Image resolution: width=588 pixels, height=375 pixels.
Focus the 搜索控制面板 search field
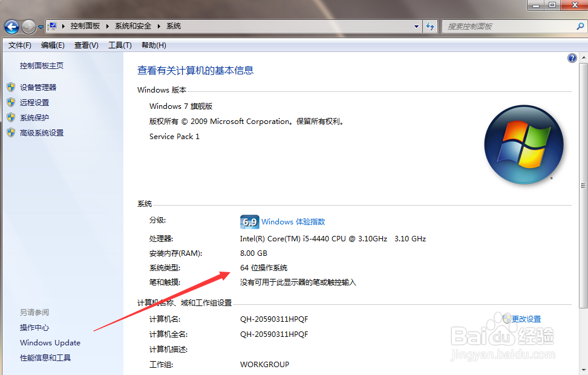[x=509, y=26]
